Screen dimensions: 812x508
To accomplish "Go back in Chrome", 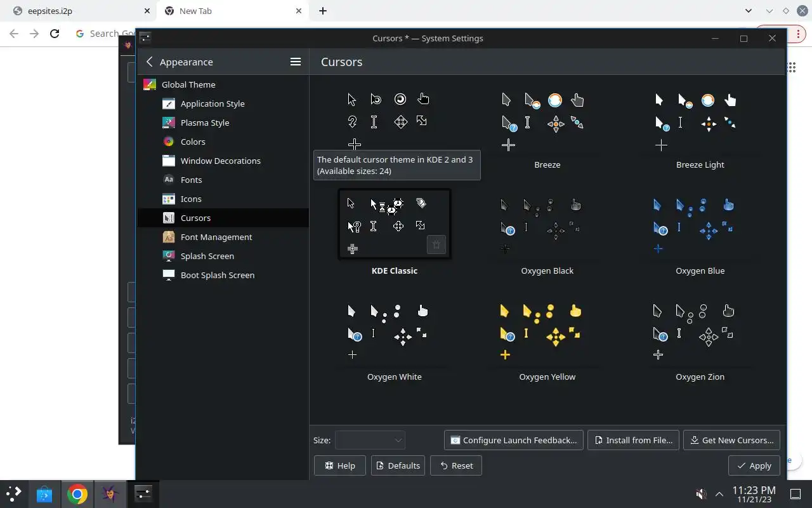I will pos(14,34).
